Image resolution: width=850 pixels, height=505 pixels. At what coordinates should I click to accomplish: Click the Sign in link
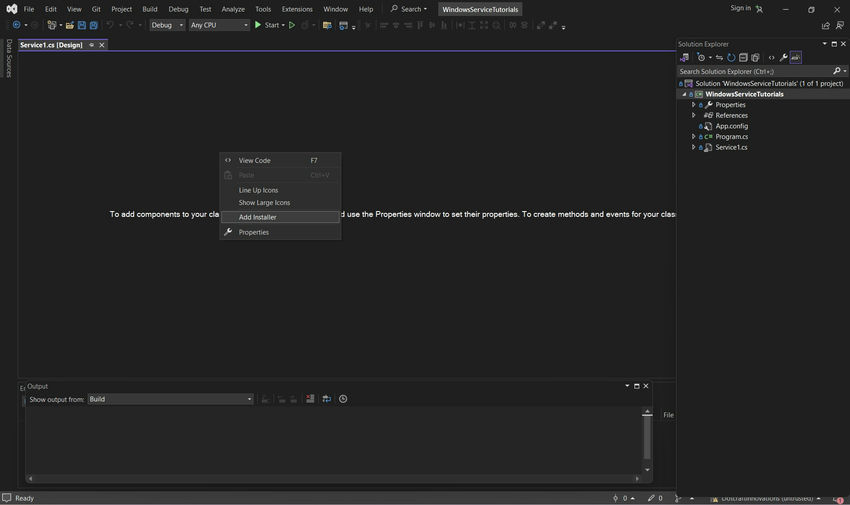(x=740, y=8)
